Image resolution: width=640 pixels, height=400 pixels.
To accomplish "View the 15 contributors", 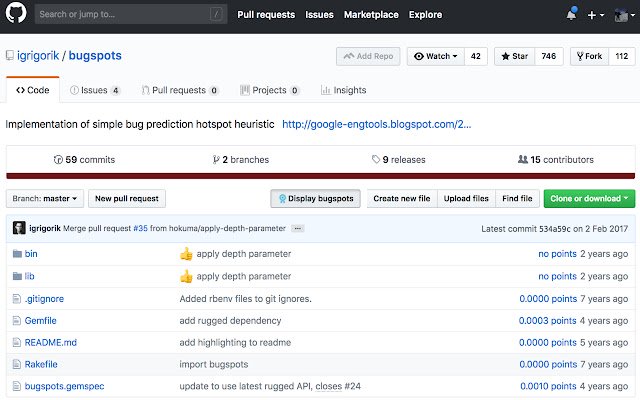I will click(x=556, y=160).
